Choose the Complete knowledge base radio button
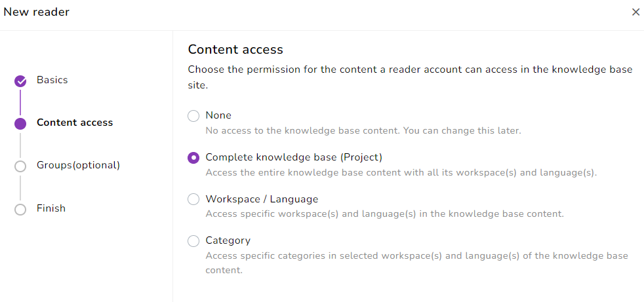644x302 pixels. 193,158
